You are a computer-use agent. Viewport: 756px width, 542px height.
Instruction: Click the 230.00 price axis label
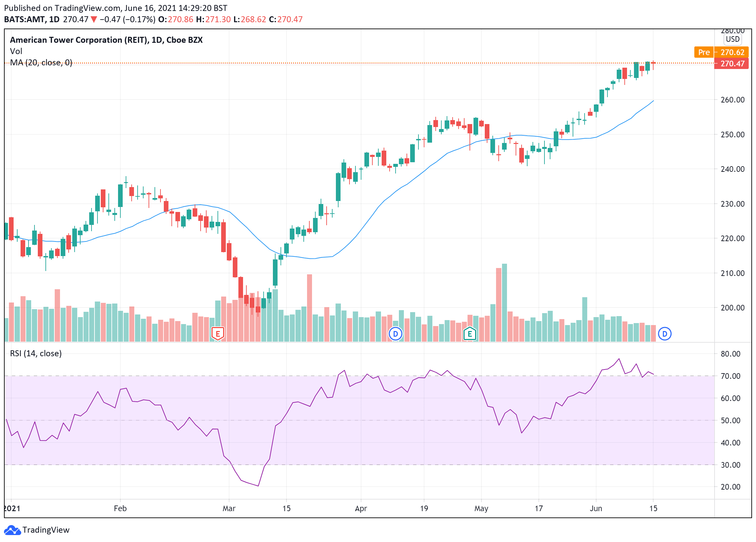(732, 204)
